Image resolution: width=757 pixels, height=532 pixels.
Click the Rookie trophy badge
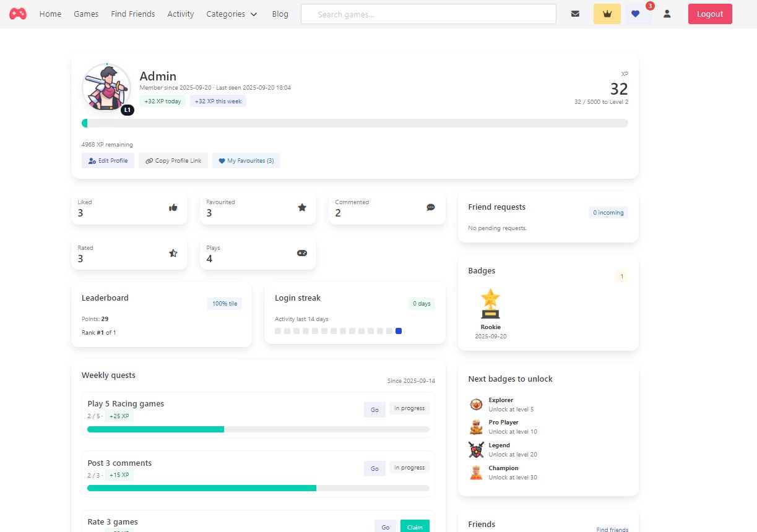(490, 304)
